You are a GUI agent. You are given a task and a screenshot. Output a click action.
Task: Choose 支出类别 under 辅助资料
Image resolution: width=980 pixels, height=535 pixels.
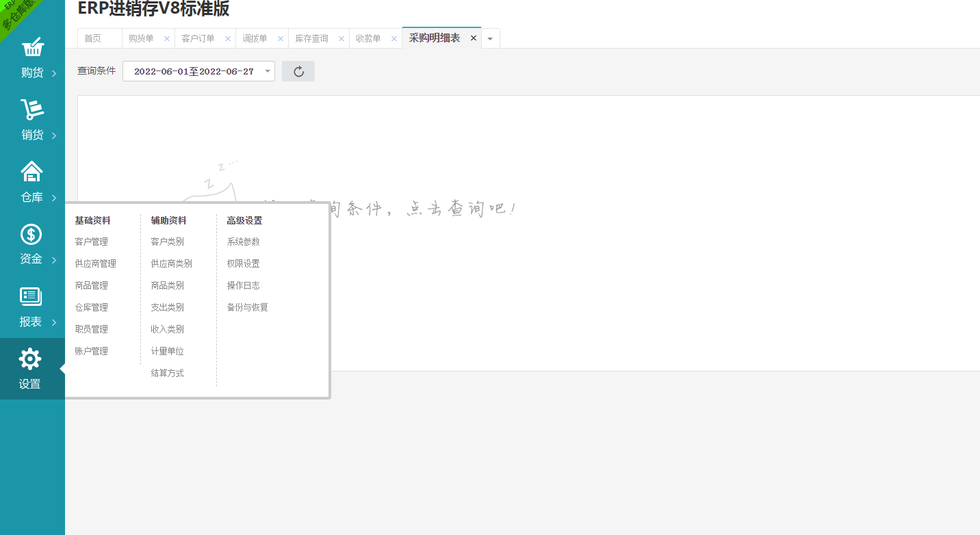pyautogui.click(x=168, y=307)
